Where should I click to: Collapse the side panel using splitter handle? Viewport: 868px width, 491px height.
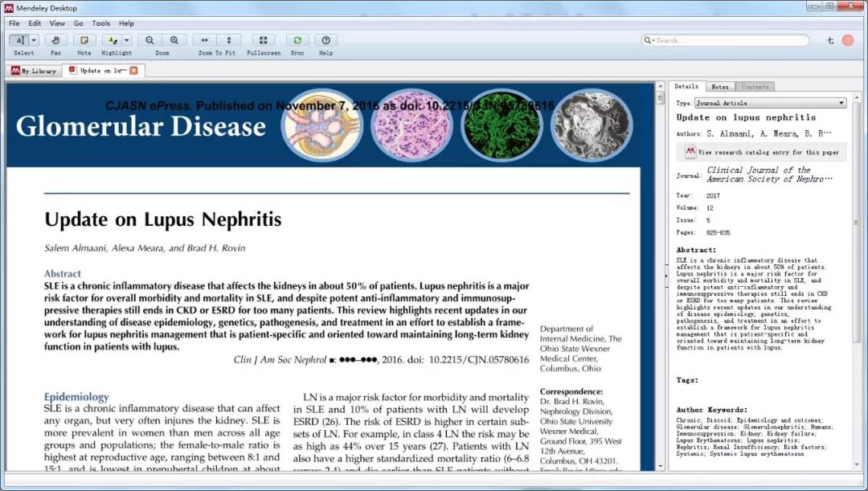666,275
